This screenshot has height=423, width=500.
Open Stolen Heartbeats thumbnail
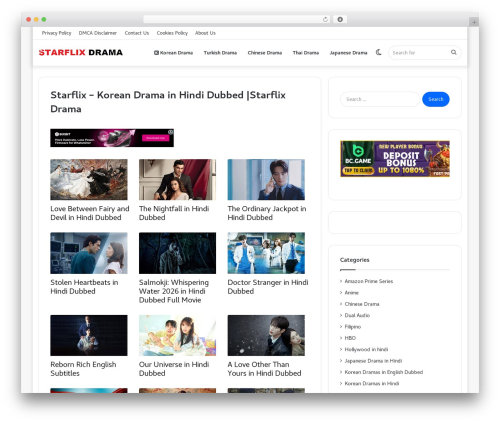pyautogui.click(x=89, y=253)
